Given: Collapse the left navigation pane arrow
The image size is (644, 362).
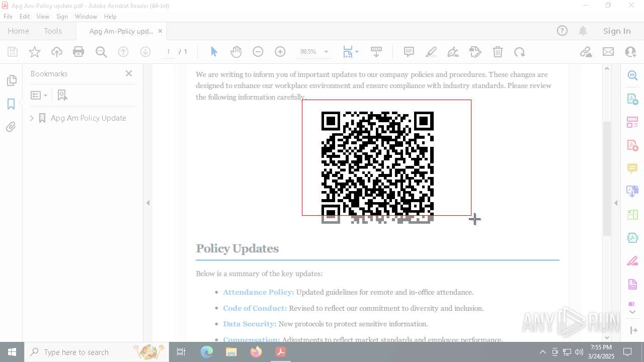Looking at the screenshot, I should pos(148,203).
